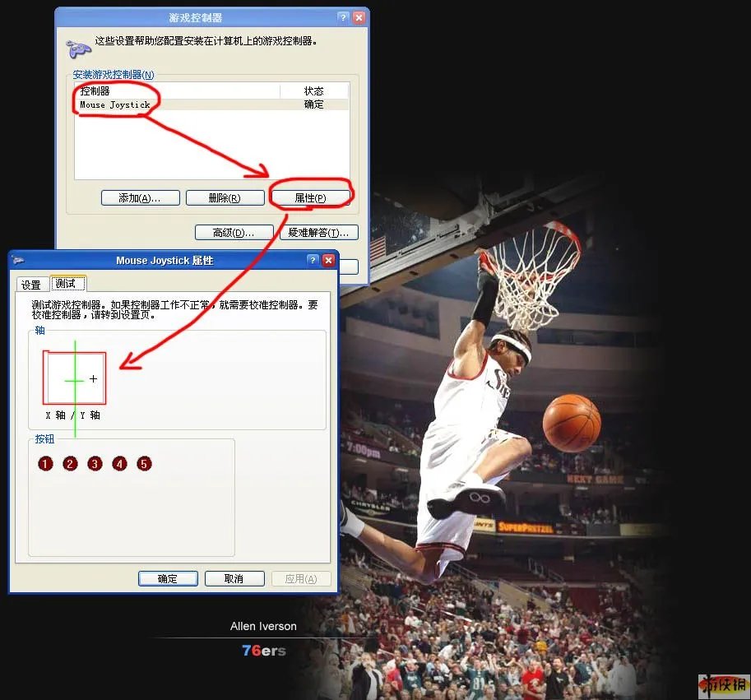Click the 添加(A)... button
Image resolution: width=751 pixels, height=700 pixels.
(x=141, y=197)
